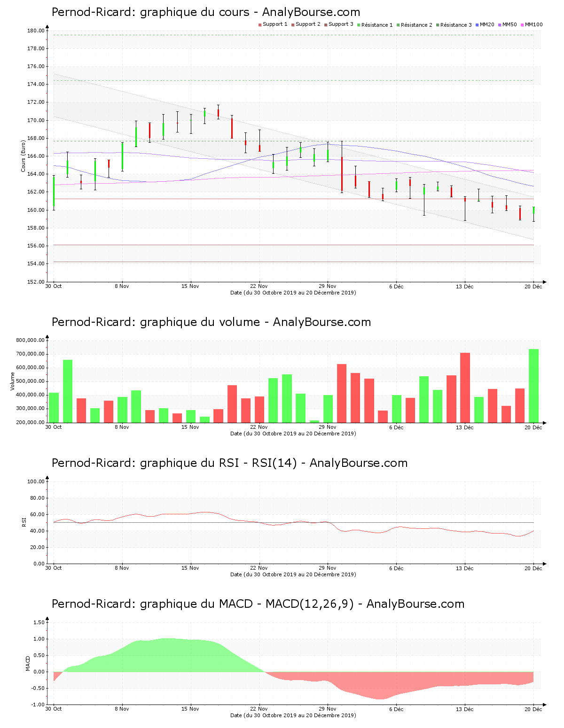Image resolution: width=564 pixels, height=728 pixels.
Task: Click the Support 1 legend color square
Action: point(260,24)
